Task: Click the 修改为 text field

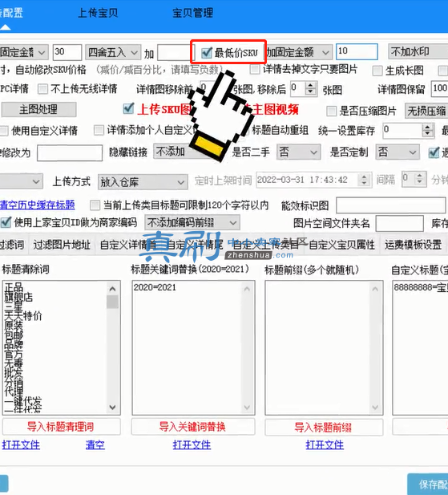Action: pos(70,153)
